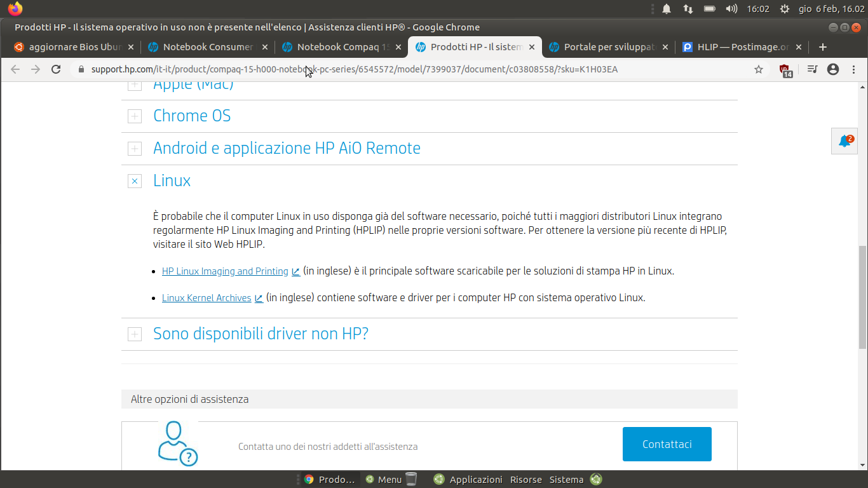Viewport: 868px width, 488px height.
Task: Click Sono disponibili driver non HP heading
Action: [261, 334]
